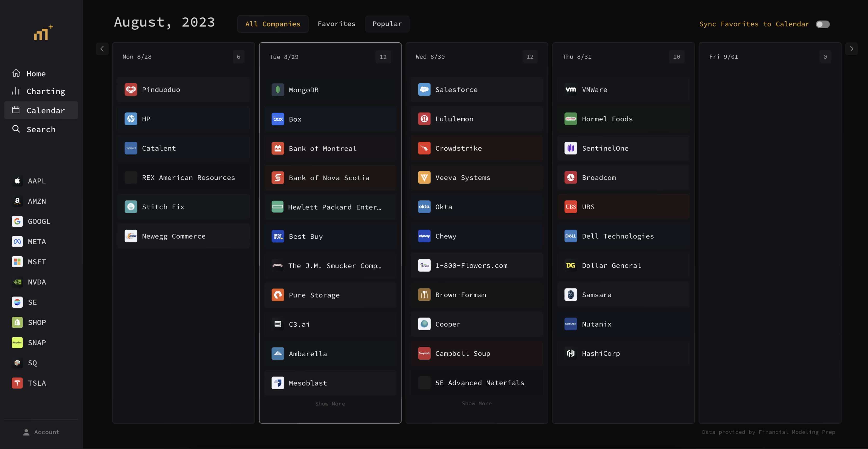
Task: Open the Chewy entry
Action: [476, 236]
